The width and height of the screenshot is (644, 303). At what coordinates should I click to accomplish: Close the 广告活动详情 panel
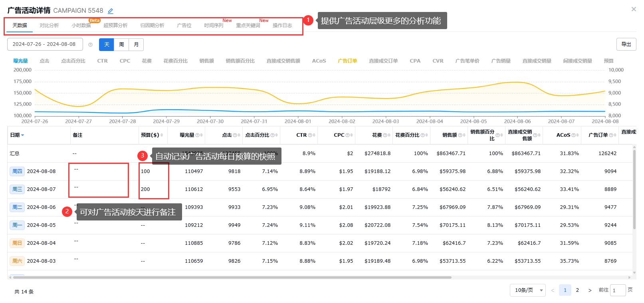634,9
